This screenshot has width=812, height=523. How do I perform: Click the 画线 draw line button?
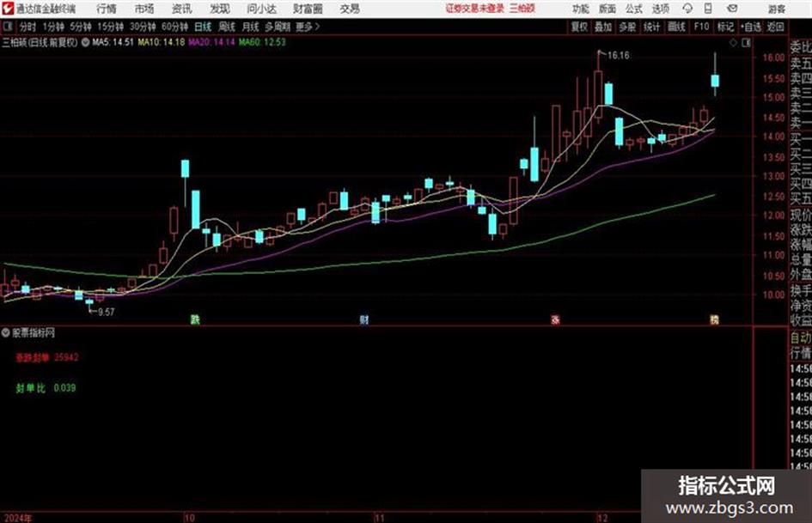pyautogui.click(x=676, y=27)
